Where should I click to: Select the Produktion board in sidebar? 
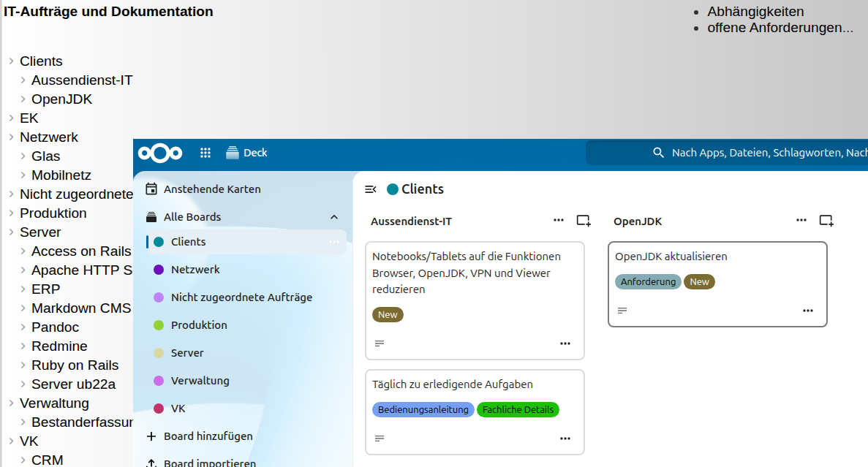click(x=199, y=324)
